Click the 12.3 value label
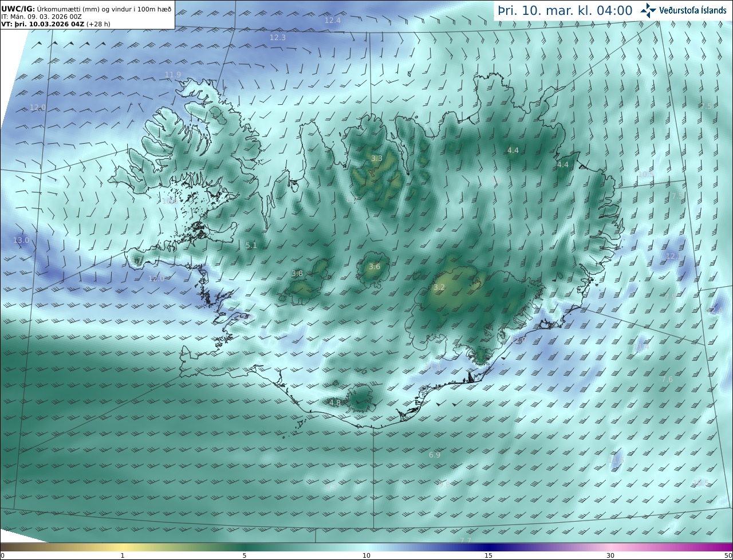This screenshot has height=560, width=733. 278,37
